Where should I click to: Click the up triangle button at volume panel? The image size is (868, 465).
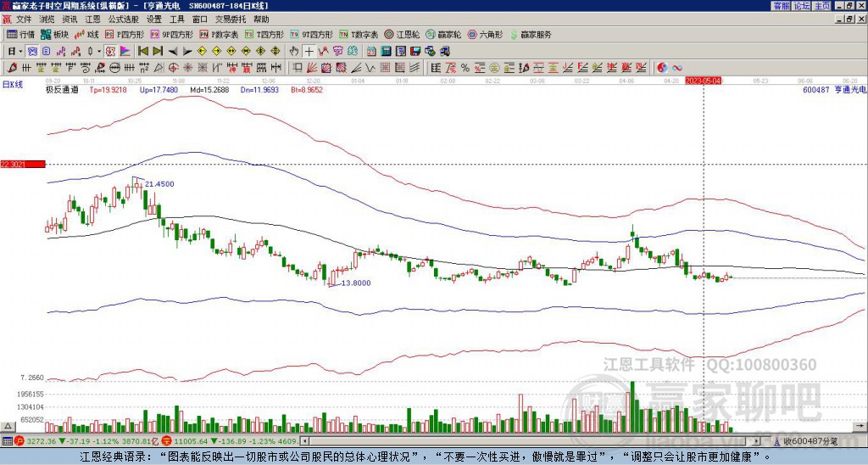point(8,427)
